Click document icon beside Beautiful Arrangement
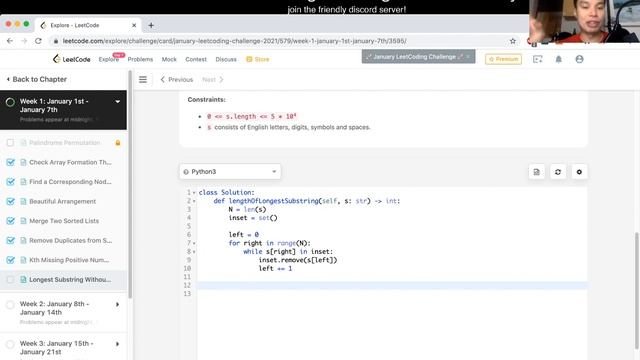640x360 pixels. tap(23, 202)
